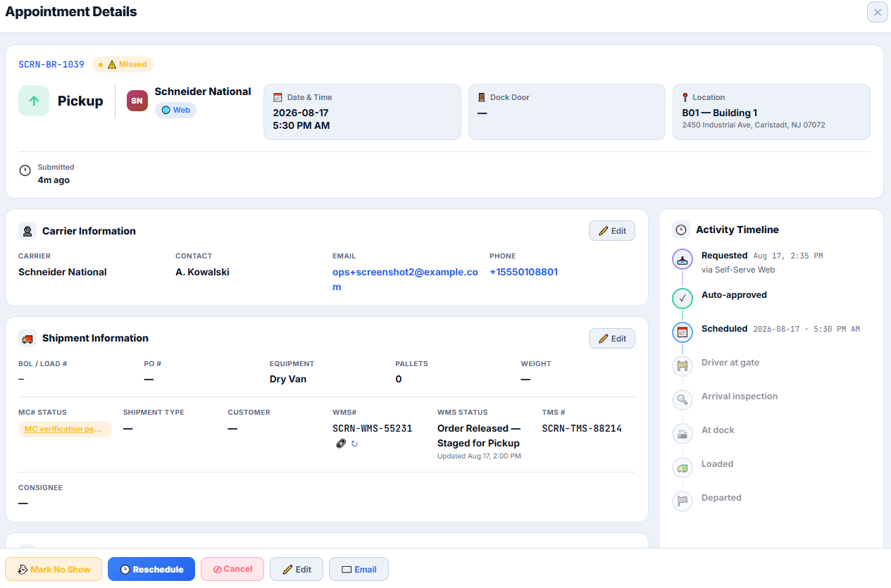Image resolution: width=891 pixels, height=588 pixels.
Task: Click the Loaded truck step icon
Action: (682, 468)
